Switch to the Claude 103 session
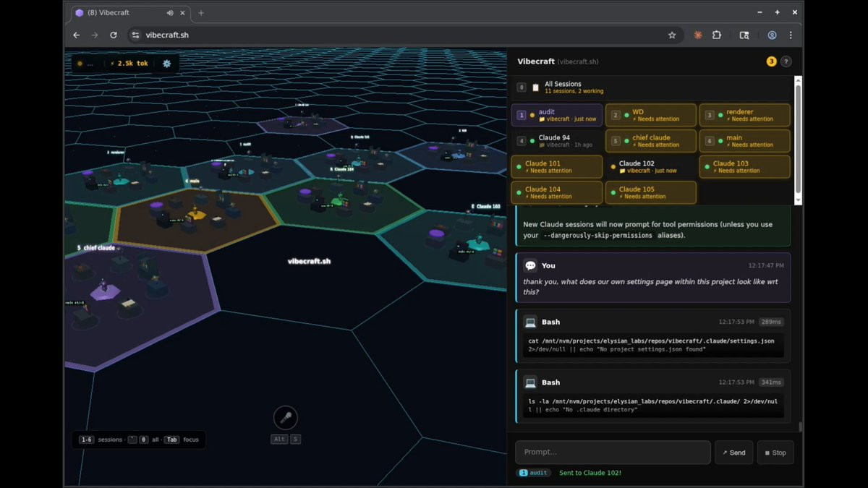 point(745,167)
